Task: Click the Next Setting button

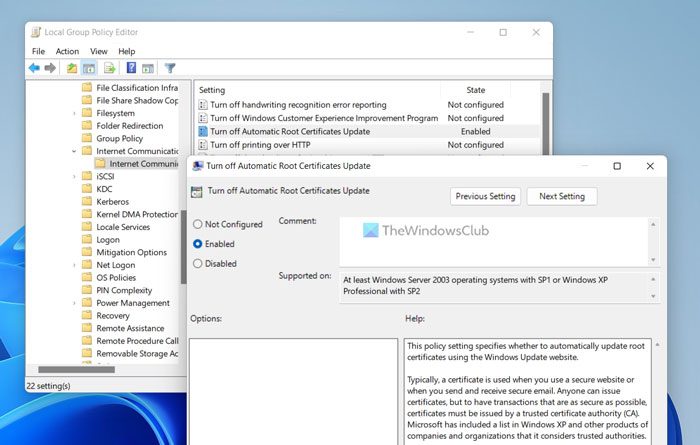Action: (562, 196)
